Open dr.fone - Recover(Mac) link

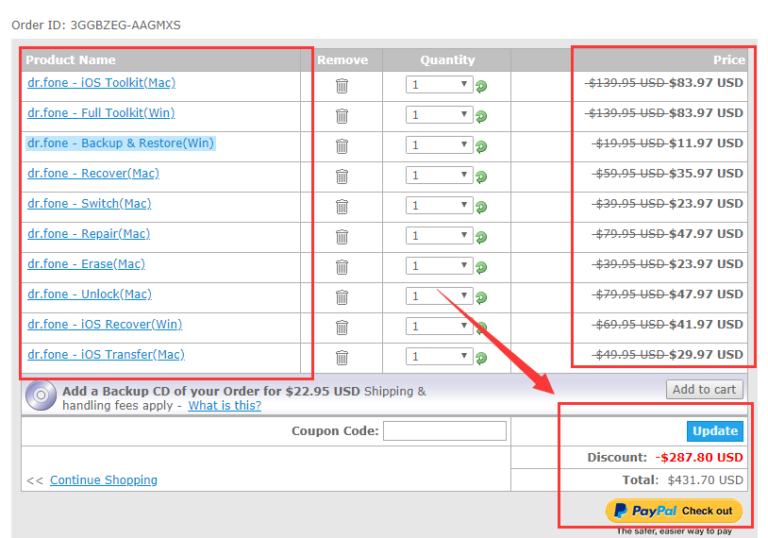pos(93,173)
